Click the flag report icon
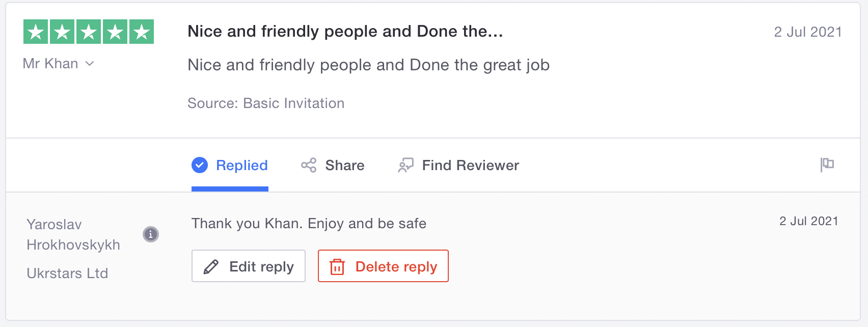 tap(827, 165)
